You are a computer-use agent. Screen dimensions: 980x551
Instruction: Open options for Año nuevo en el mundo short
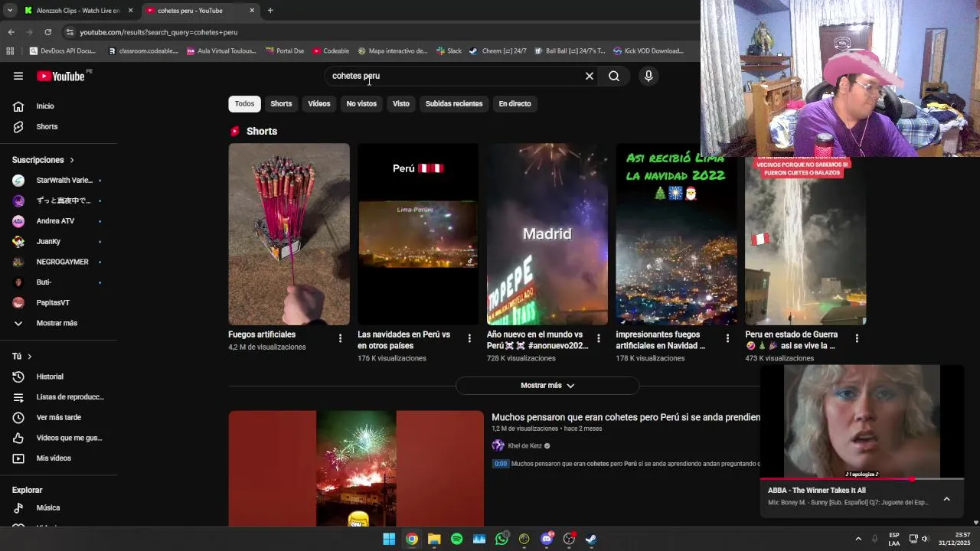[599, 338]
